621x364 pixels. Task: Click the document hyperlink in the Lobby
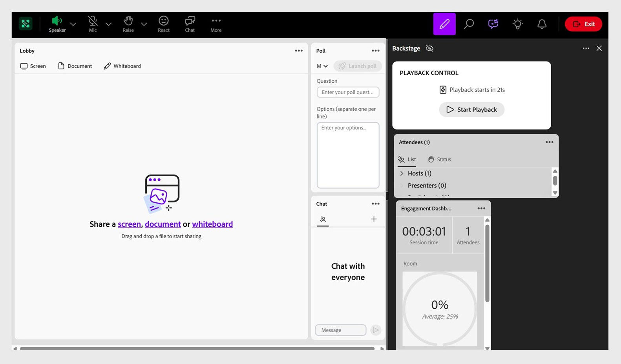point(163,224)
